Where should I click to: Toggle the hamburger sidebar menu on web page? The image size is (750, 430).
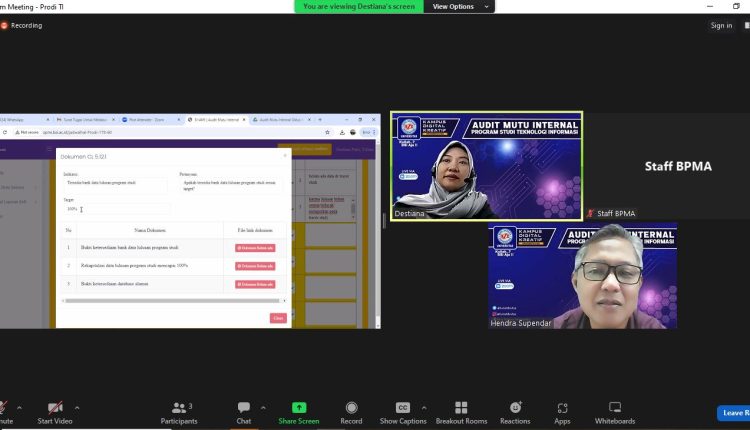[x=49, y=149]
